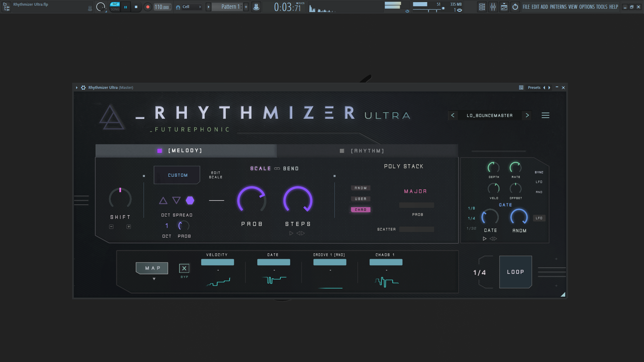Open plugin settings gear icon
644x362 pixels.
pos(84,87)
